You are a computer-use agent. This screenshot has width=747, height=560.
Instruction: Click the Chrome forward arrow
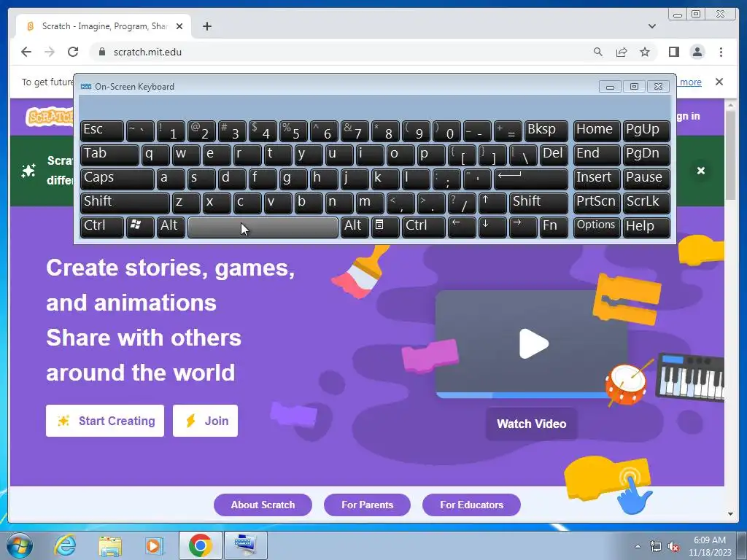pos(50,52)
